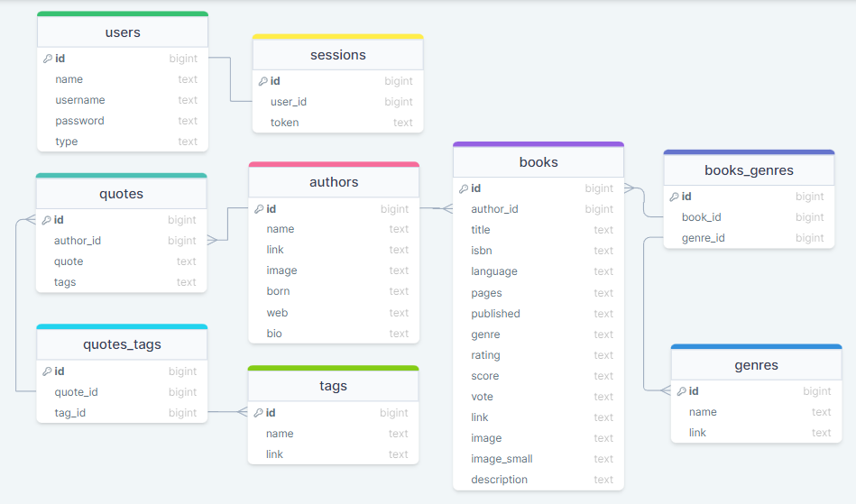Click the link column in authors table
This screenshot has height=504, width=856.
(x=334, y=250)
